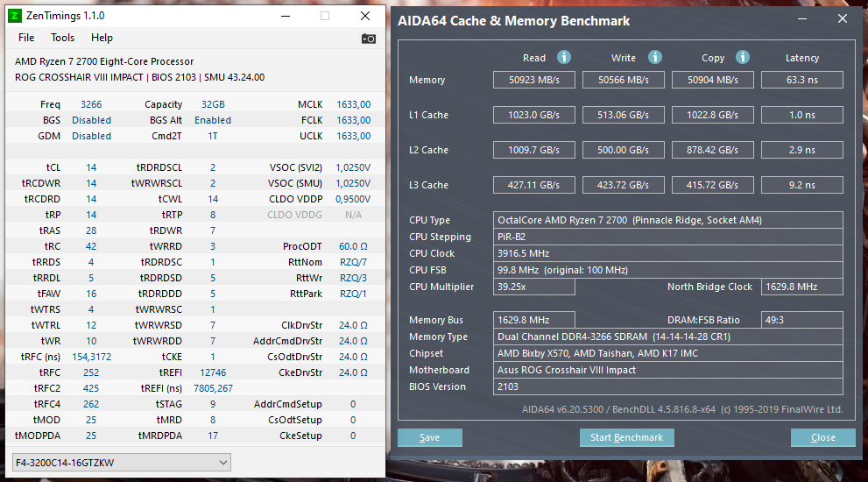The width and height of the screenshot is (868, 482).
Task: Open the File menu in ZenTimings
Action: tap(26, 38)
